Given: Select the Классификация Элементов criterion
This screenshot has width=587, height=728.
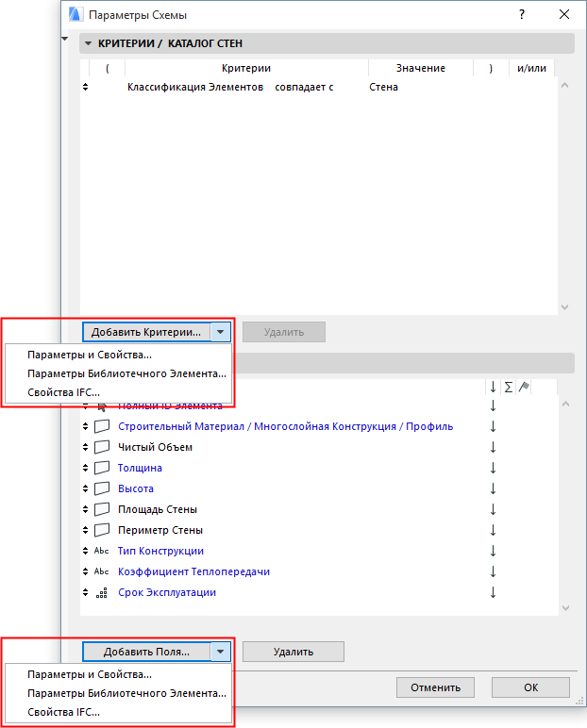Looking at the screenshot, I should coord(195,87).
